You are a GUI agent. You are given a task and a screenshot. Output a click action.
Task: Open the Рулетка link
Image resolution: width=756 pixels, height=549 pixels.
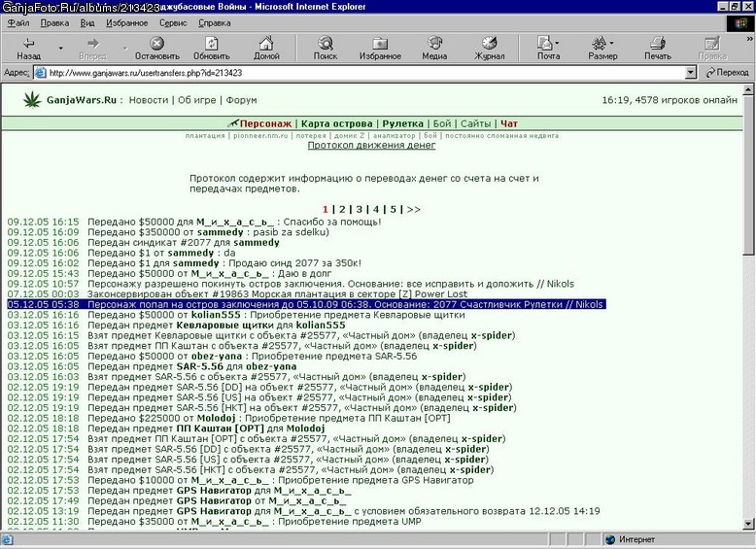point(402,123)
